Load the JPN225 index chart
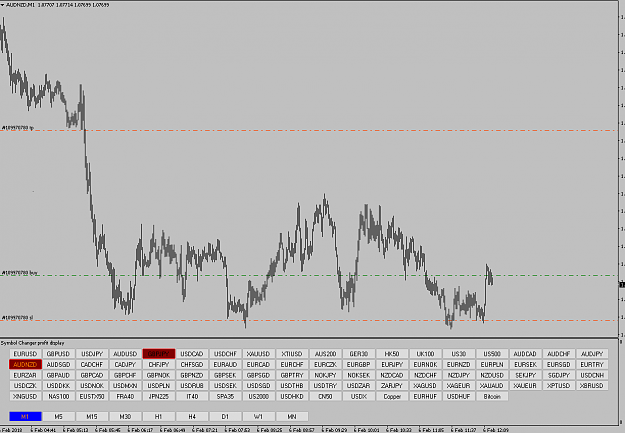Viewport: 625px width, 433px height. coord(159,396)
